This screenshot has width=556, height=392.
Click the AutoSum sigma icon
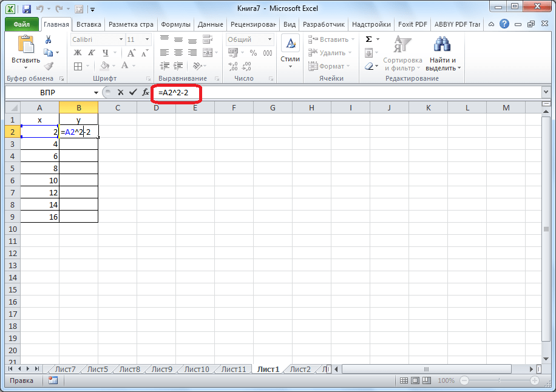pos(368,39)
